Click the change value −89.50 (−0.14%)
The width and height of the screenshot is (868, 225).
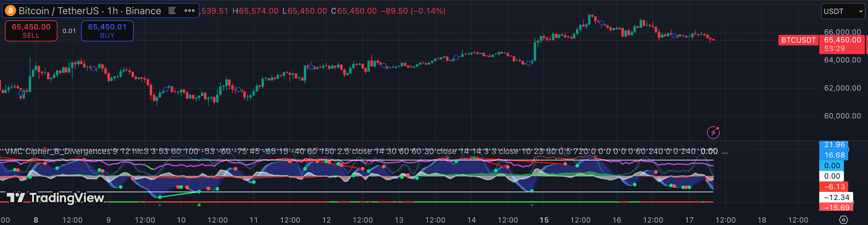coord(413,11)
